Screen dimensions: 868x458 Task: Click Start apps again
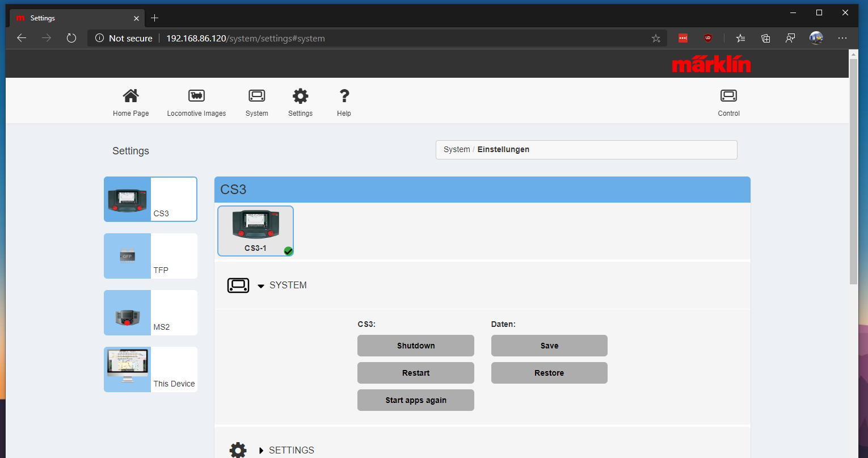click(416, 400)
